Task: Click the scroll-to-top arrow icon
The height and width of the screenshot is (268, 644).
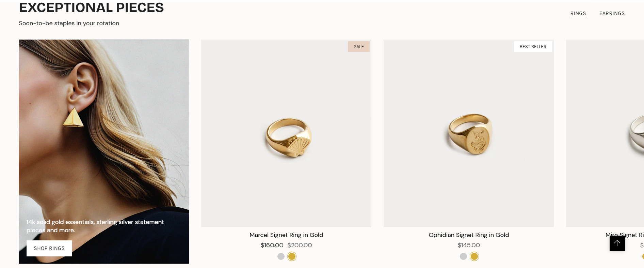Action: pyautogui.click(x=617, y=243)
